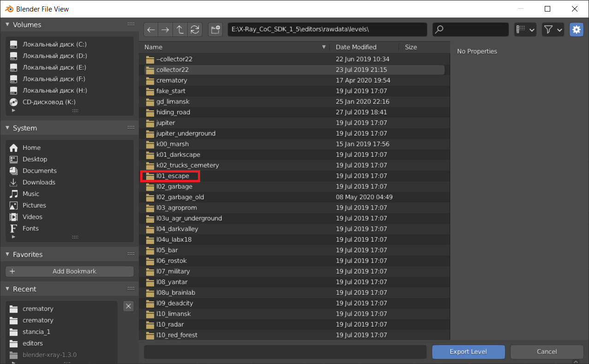Image resolution: width=589 pixels, height=364 pixels.
Task: Navigate up to parent directory
Action: click(180, 30)
